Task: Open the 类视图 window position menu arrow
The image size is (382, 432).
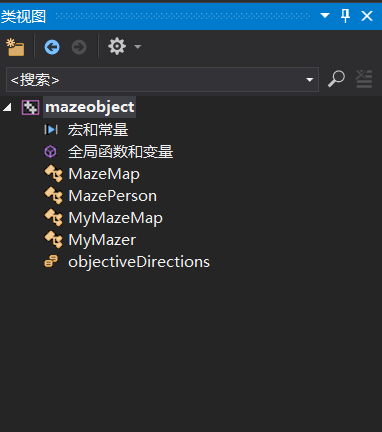Action: 325,15
